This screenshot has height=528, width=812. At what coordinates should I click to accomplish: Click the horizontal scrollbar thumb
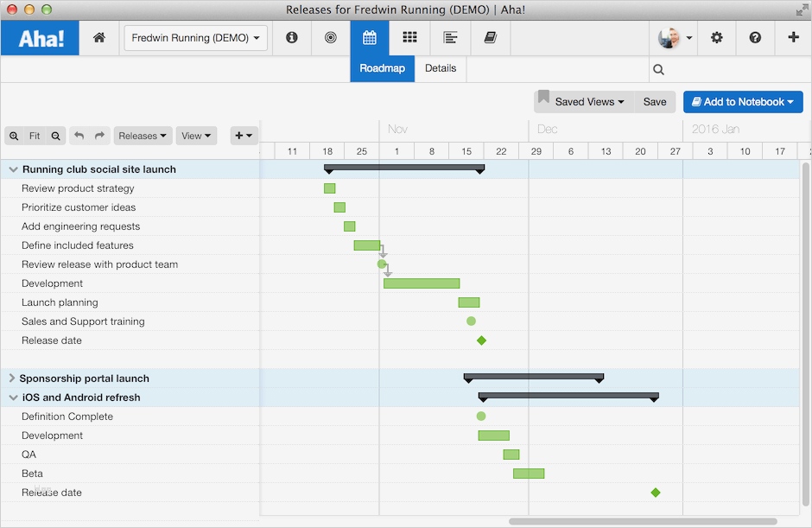[643, 522]
